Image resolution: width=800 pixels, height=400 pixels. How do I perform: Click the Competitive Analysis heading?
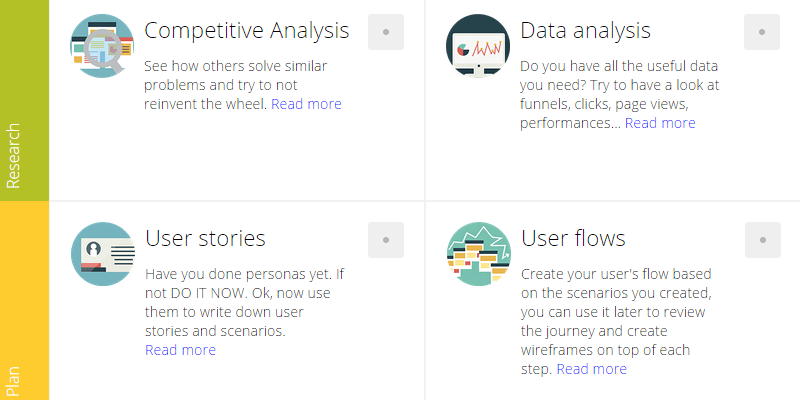coord(246,31)
